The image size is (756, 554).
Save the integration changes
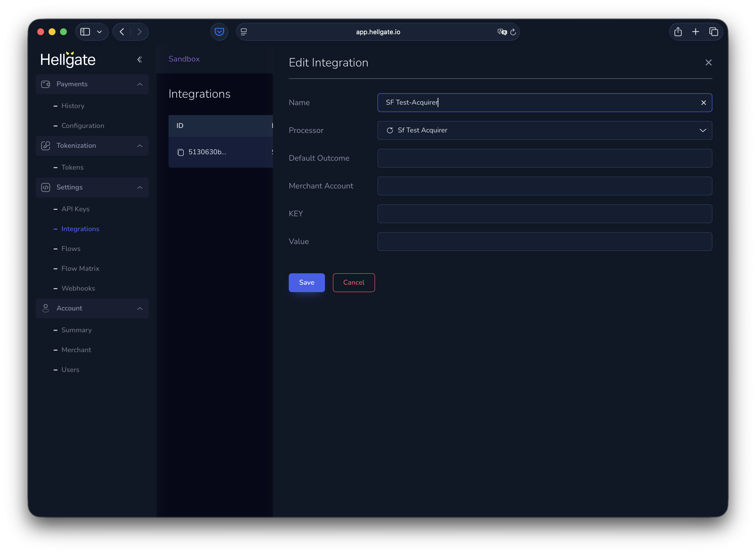(306, 282)
